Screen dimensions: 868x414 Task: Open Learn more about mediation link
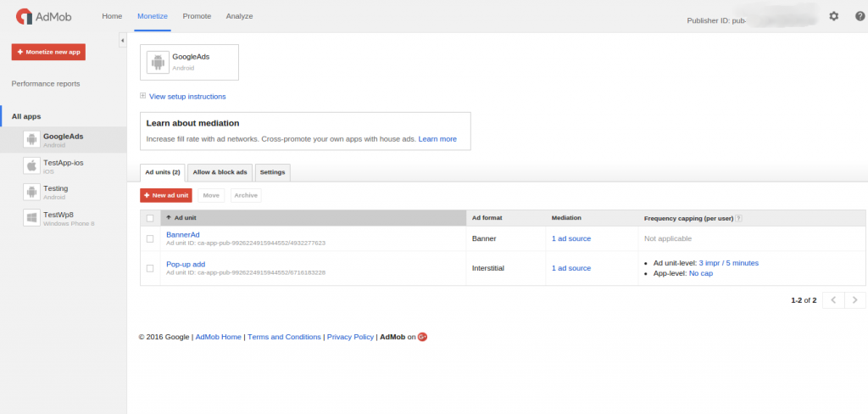pyautogui.click(x=437, y=139)
